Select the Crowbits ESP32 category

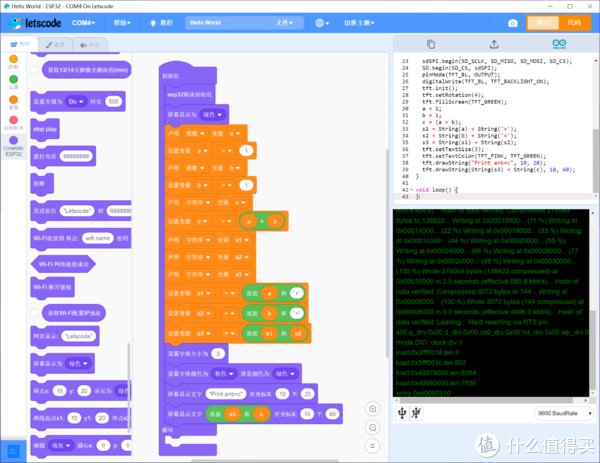tap(13, 146)
